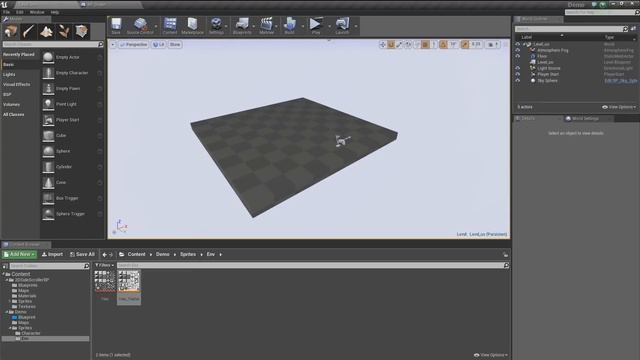
Task: Click the Save All button
Action: (x=82, y=254)
